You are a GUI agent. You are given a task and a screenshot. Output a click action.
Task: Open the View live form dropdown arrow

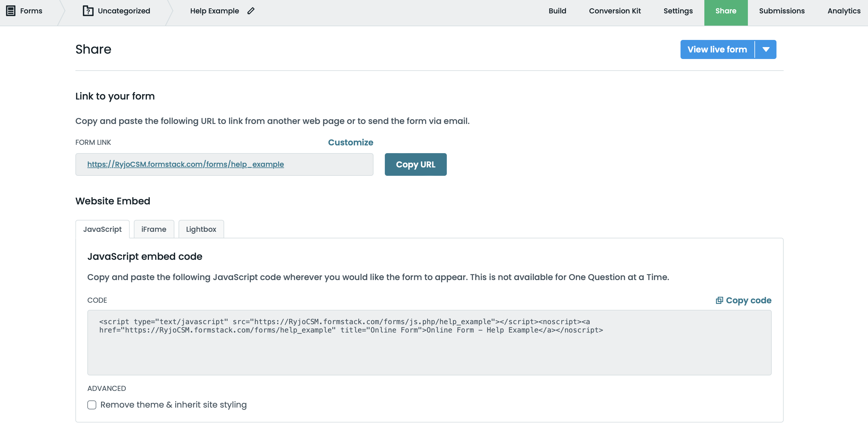[x=766, y=49]
